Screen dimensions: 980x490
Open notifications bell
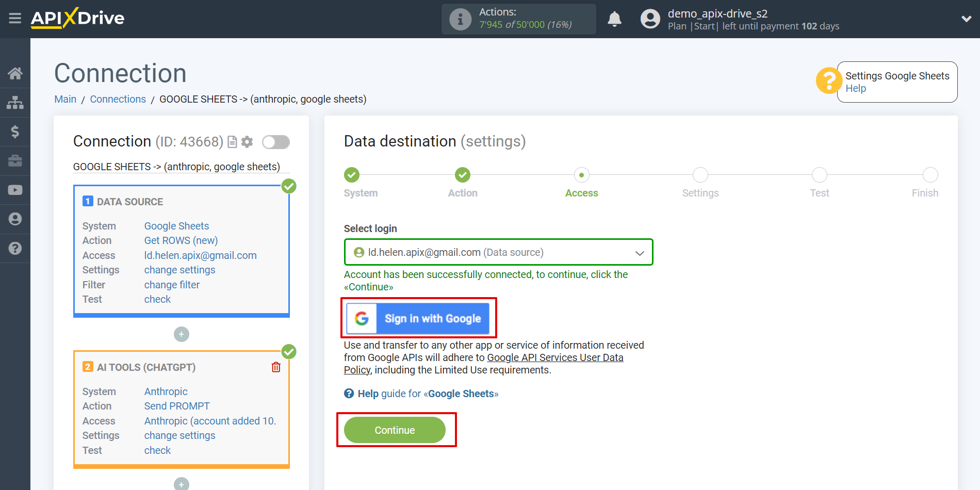click(x=614, y=19)
